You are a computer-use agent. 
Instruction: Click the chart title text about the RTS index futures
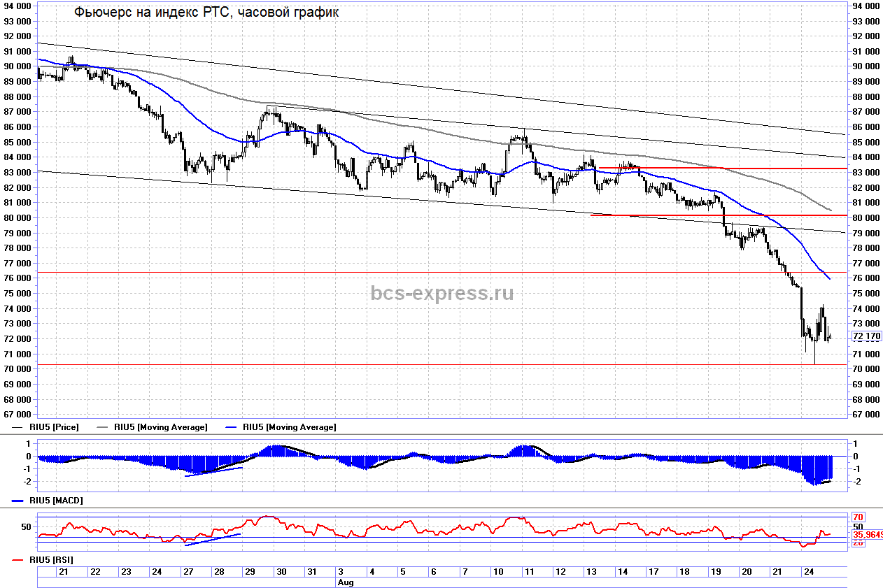[206, 13]
